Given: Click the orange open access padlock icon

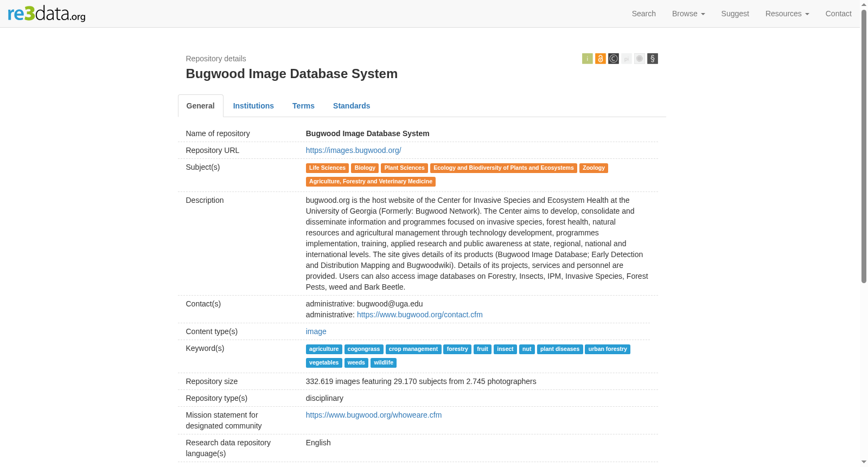Looking at the screenshot, I should tap(601, 59).
